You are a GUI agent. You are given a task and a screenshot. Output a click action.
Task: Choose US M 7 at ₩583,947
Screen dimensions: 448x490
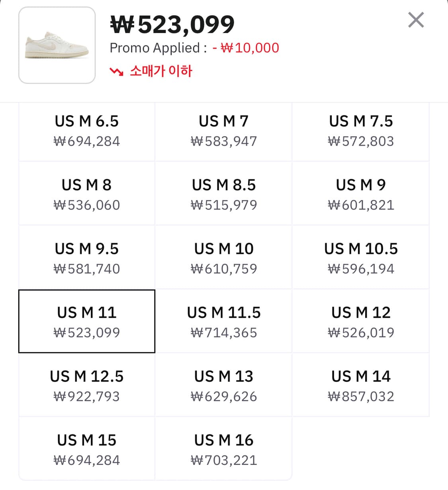[223, 131]
